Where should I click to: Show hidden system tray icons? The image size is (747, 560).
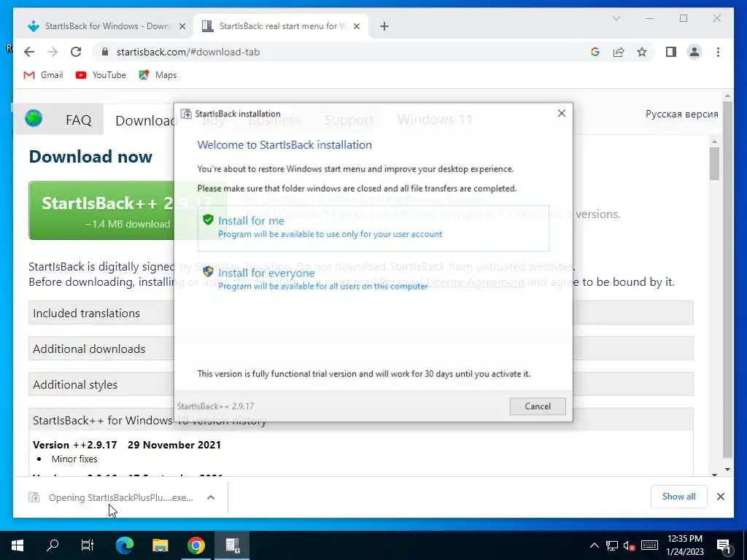point(594,545)
